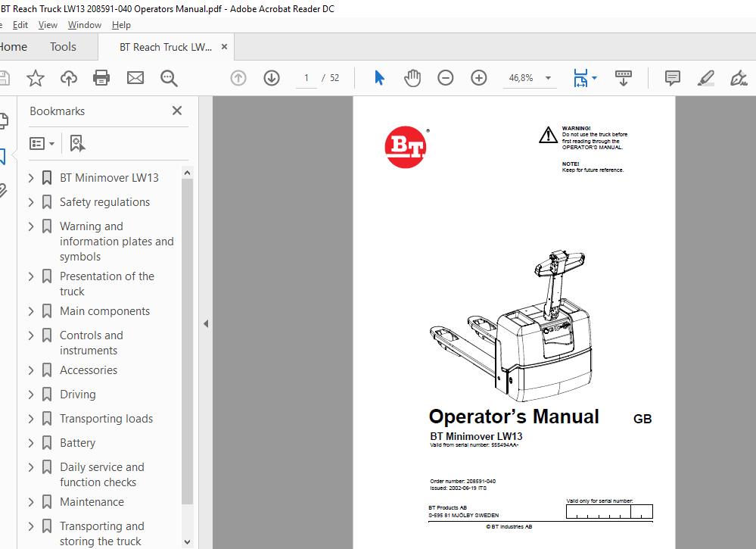Screen dimensions: 756x549
Task: Expand Daily service and function checks
Action: click(31, 467)
